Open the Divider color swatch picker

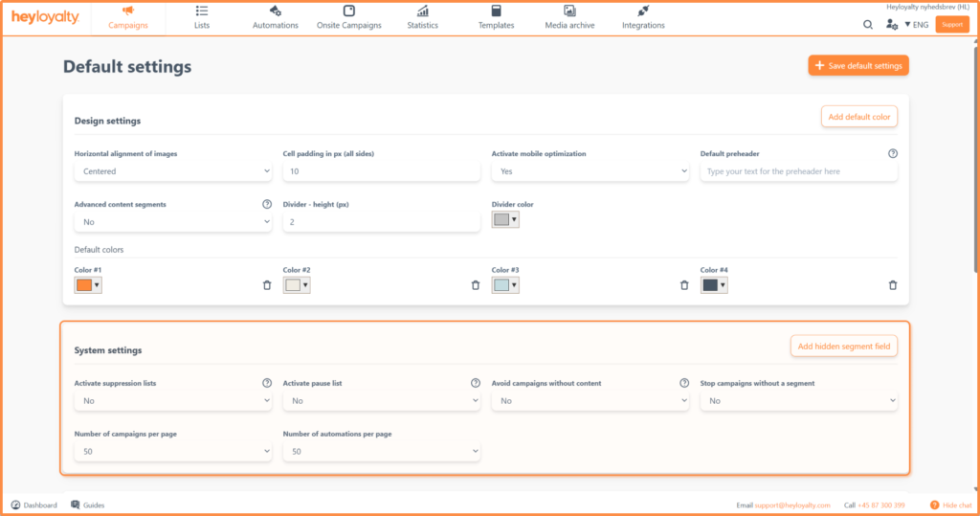point(504,220)
